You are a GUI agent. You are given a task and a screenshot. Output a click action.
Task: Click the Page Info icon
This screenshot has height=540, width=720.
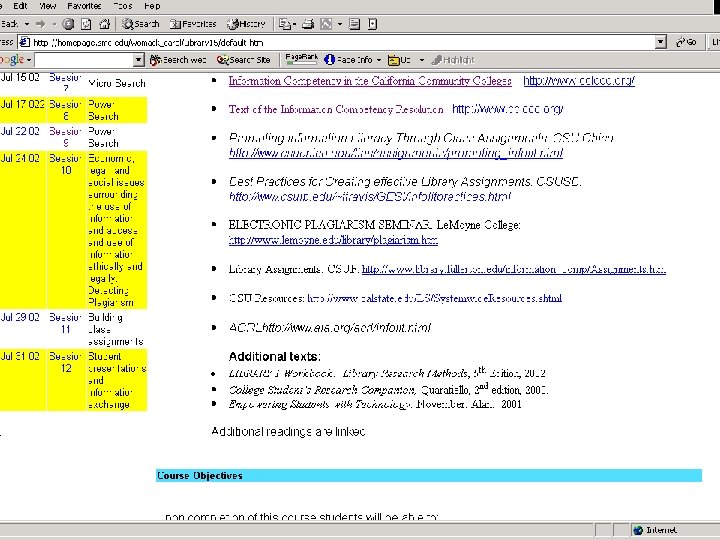coord(329,60)
